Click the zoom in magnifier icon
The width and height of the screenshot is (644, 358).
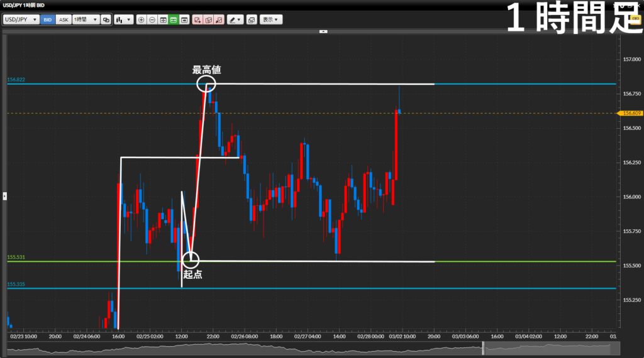click(141, 19)
